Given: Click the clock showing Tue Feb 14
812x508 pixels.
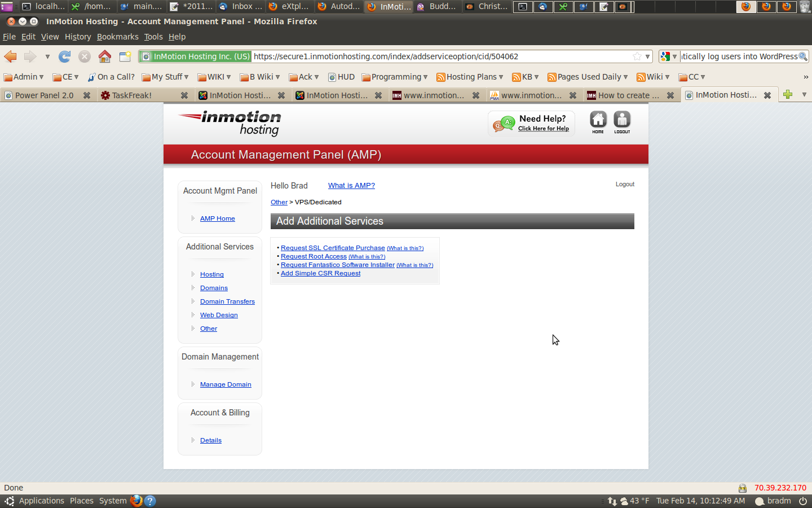Looking at the screenshot, I should (x=700, y=501).
